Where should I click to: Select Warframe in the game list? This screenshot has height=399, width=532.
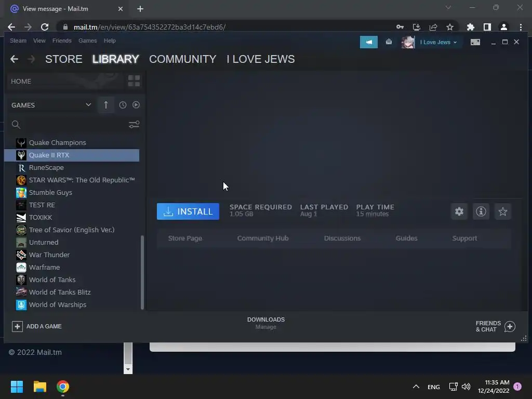pos(72,267)
